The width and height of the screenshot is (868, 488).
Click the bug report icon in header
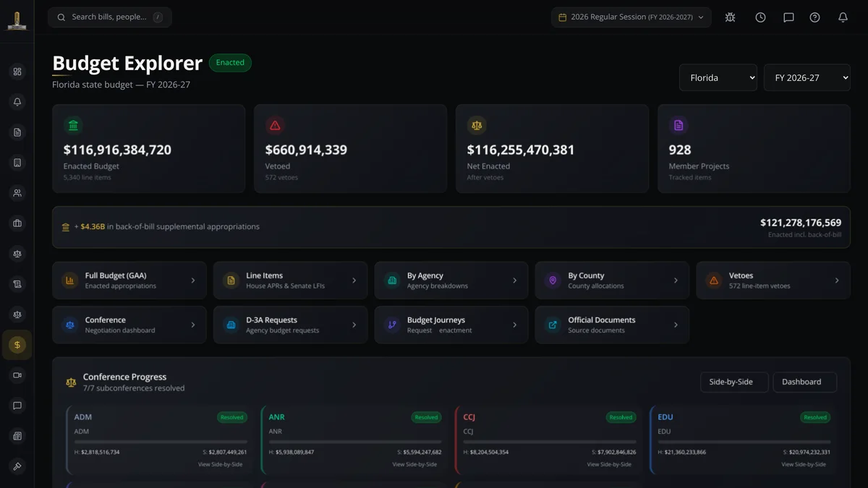[730, 17]
